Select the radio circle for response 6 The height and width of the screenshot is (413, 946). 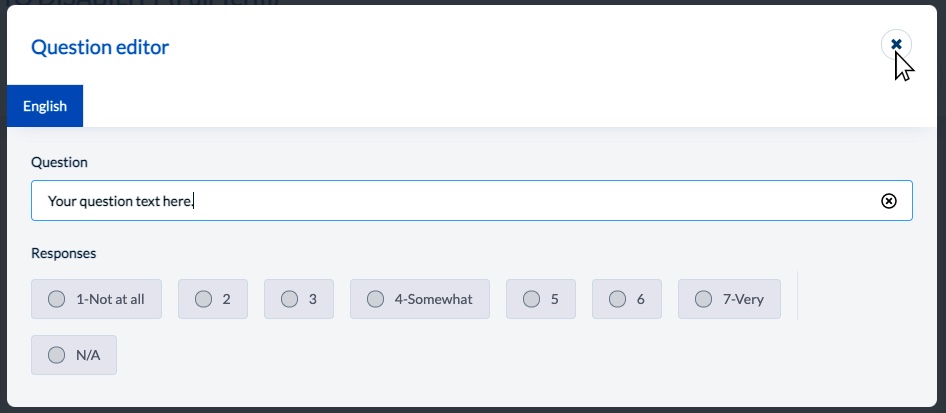617,299
